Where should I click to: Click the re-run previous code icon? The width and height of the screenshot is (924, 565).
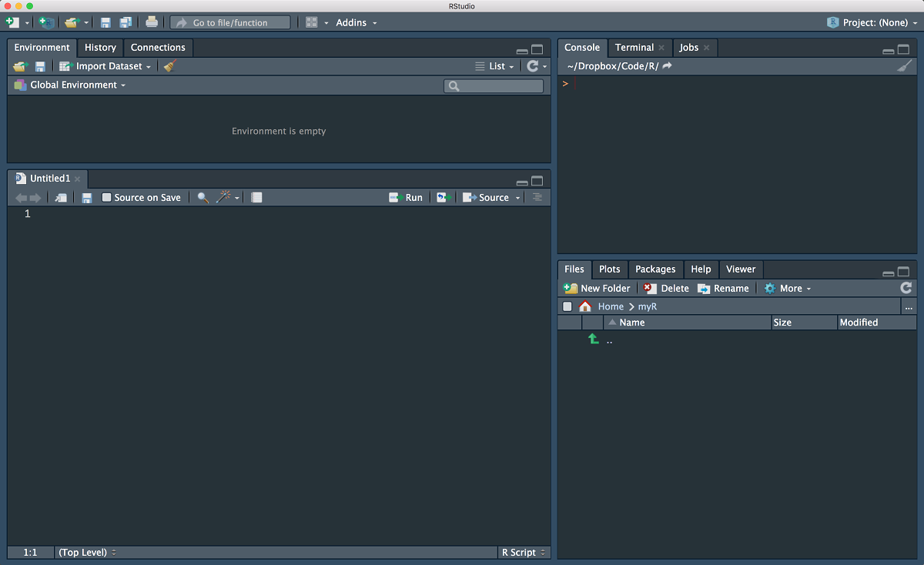tap(443, 198)
